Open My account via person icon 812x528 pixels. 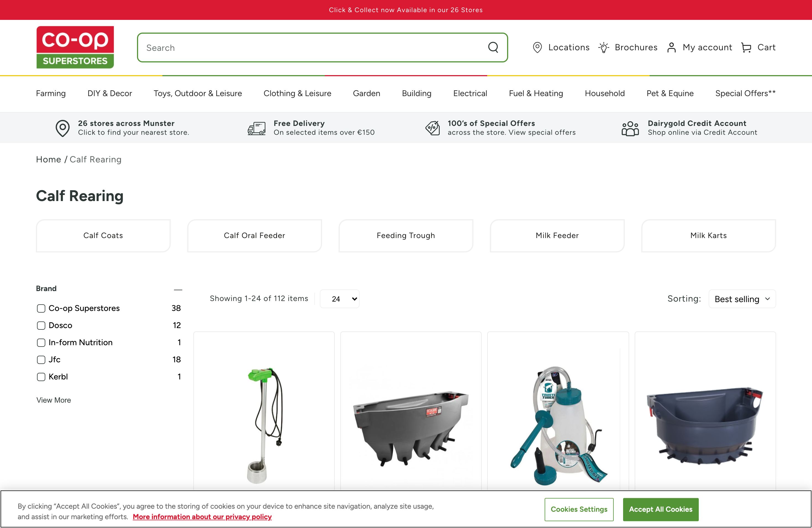(671, 47)
